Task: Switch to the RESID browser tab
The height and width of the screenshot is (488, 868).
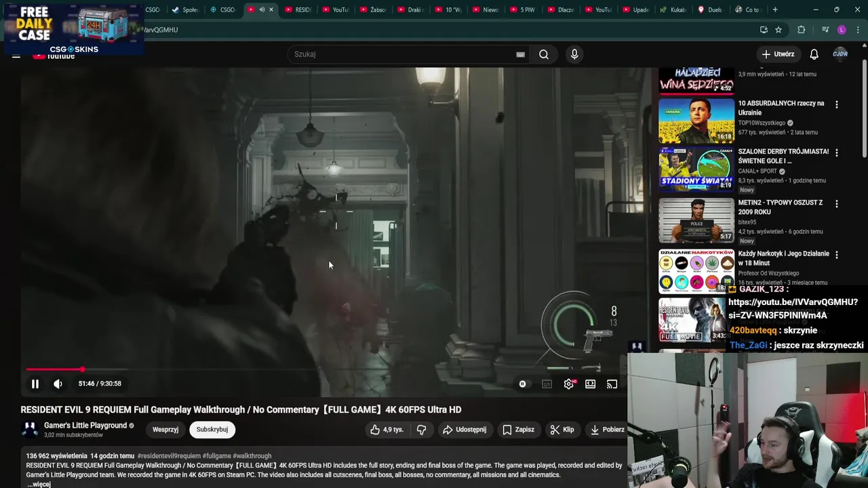Action: [x=298, y=9]
